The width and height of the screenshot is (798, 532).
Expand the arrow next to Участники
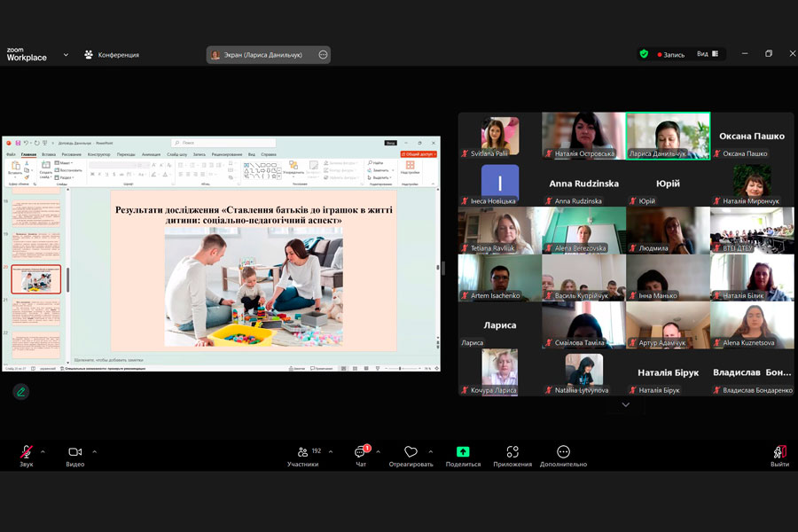pyautogui.click(x=331, y=451)
